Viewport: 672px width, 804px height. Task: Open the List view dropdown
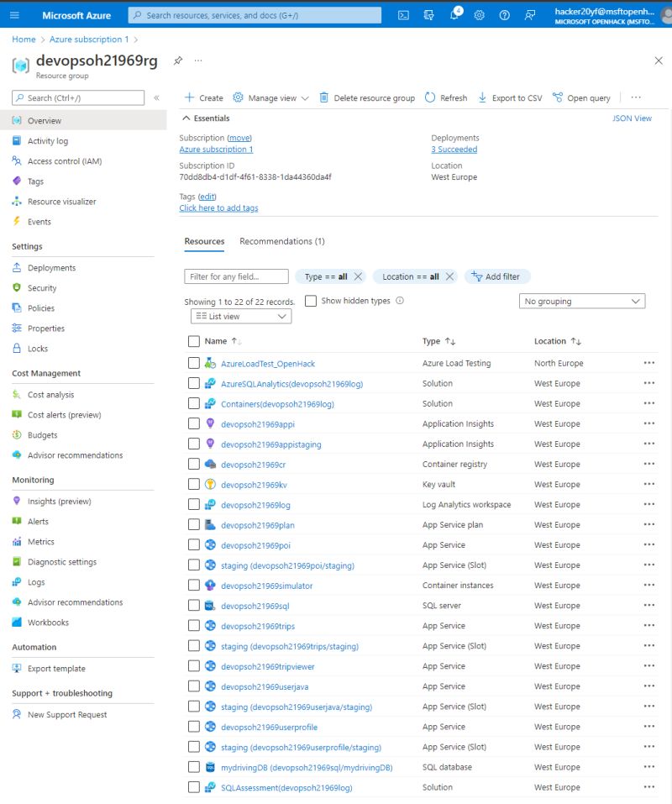click(x=241, y=317)
